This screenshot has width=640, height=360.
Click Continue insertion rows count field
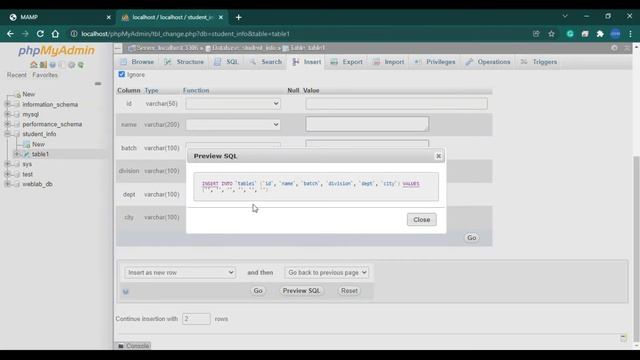[x=196, y=319]
